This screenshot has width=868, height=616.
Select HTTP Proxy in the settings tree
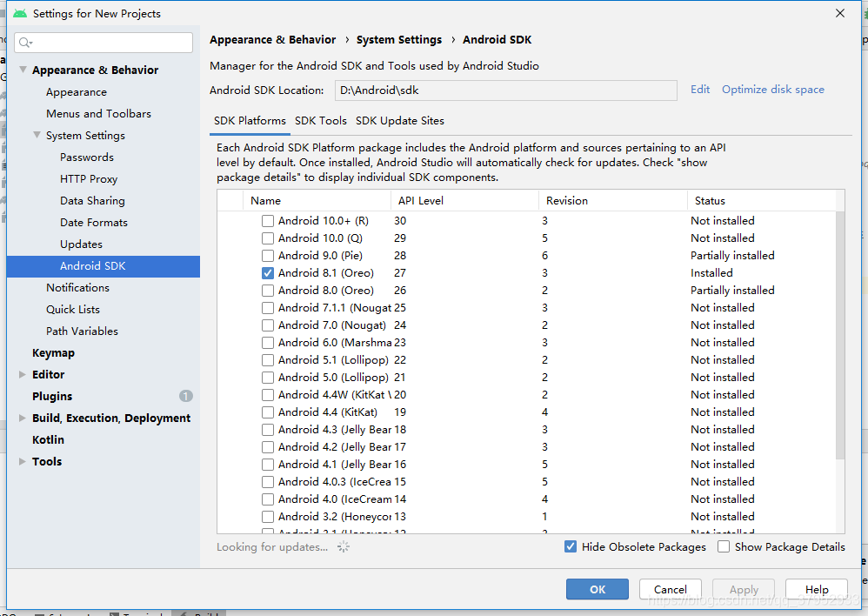tap(89, 179)
